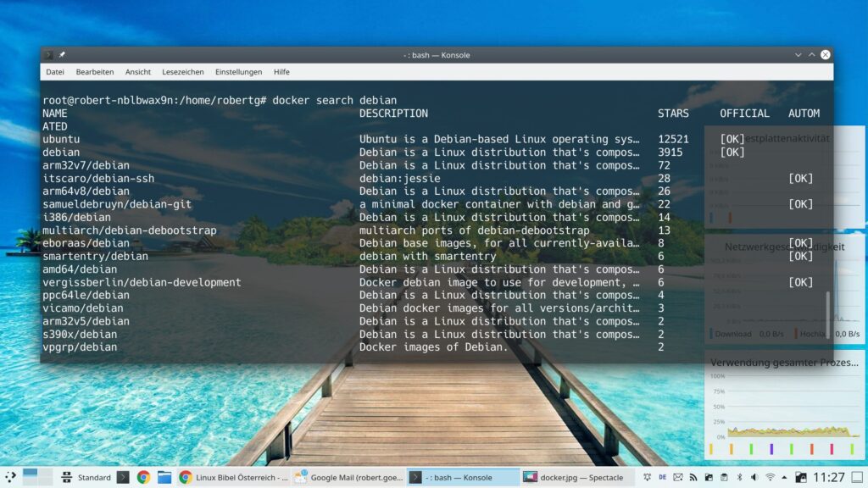
Task: Open the Standard activity switcher
Action: (86, 478)
